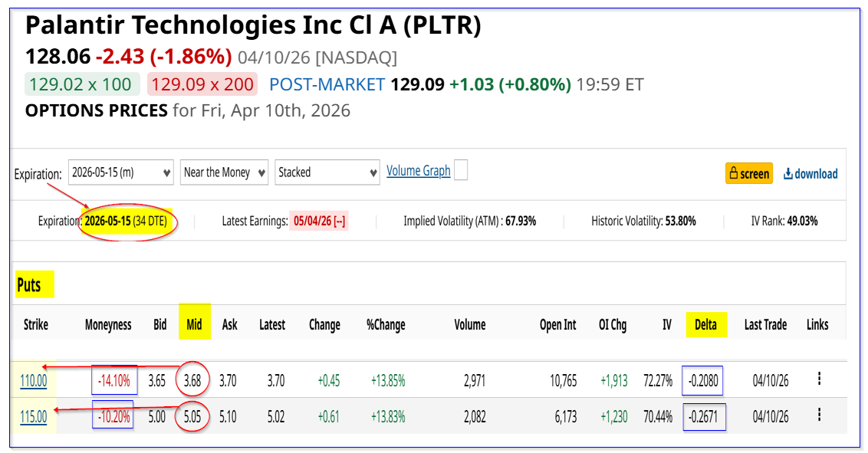Click the download link
Image resolution: width=868 pixels, height=453 pixels.
pos(810,173)
